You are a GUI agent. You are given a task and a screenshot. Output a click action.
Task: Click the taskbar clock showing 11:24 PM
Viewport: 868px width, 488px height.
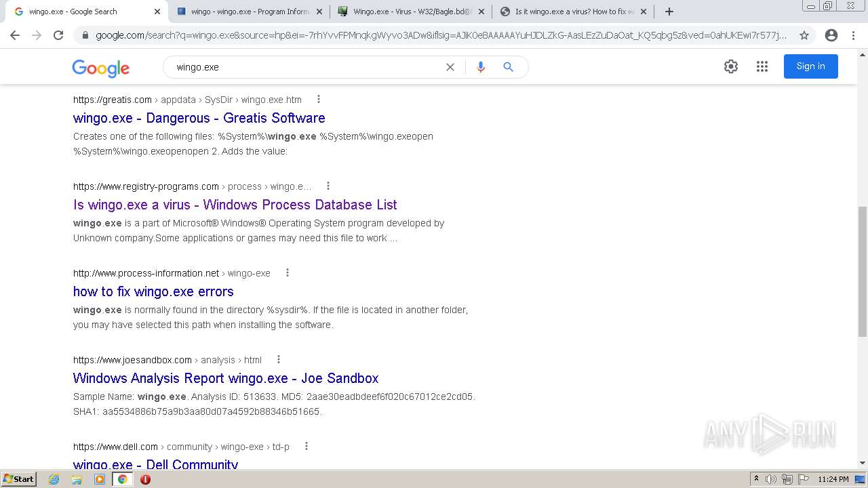833,479
